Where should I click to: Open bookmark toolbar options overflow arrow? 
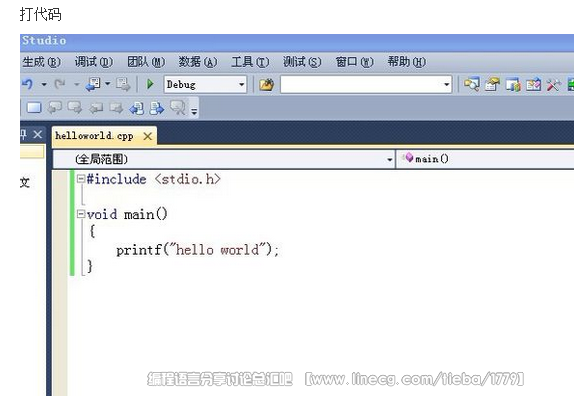[x=194, y=111]
